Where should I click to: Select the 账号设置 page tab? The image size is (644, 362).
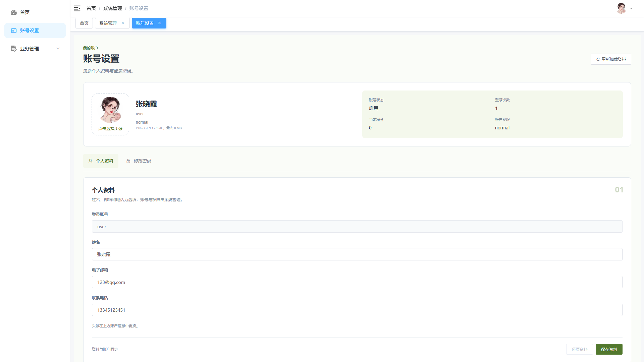145,23
